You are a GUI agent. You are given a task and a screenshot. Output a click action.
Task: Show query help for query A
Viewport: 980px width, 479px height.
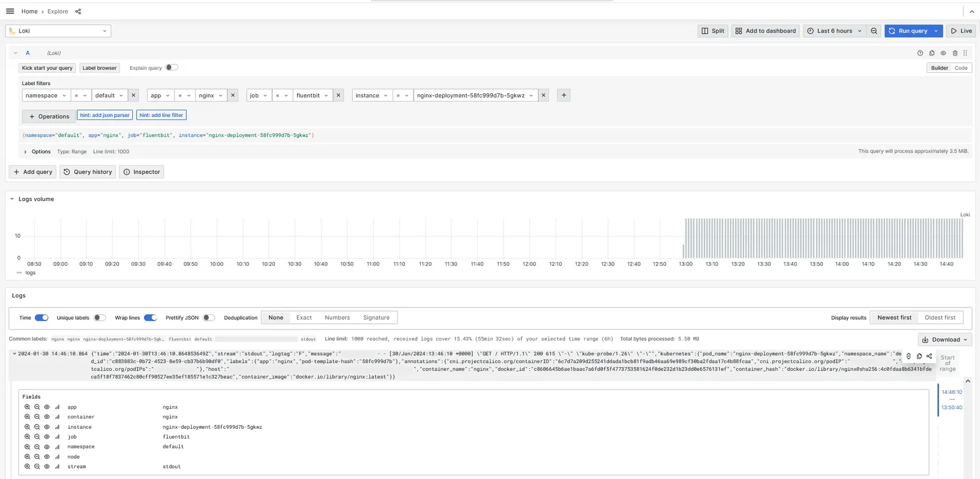920,53
